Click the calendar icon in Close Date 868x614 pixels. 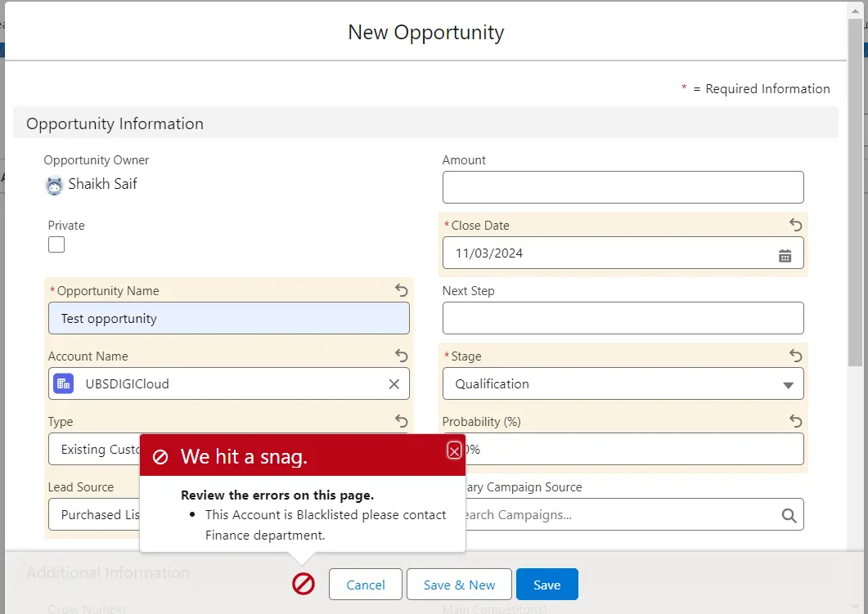tap(785, 255)
